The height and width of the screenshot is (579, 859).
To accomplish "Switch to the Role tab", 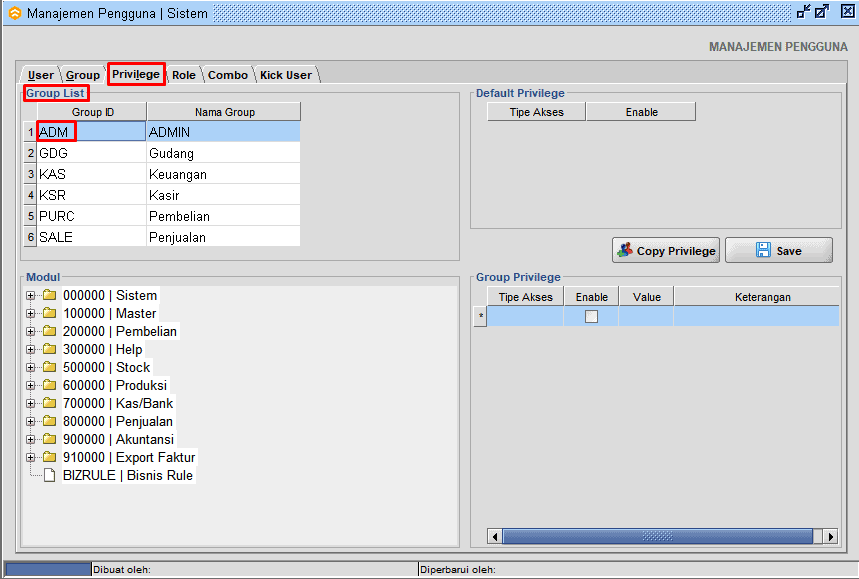I will coord(183,75).
